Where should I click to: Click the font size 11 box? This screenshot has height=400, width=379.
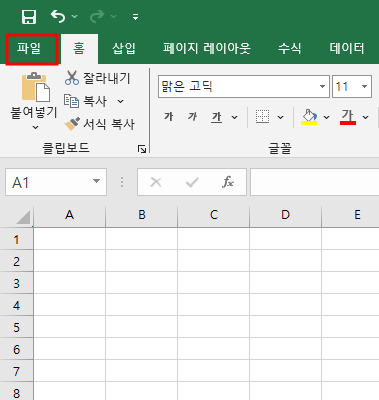(x=345, y=87)
